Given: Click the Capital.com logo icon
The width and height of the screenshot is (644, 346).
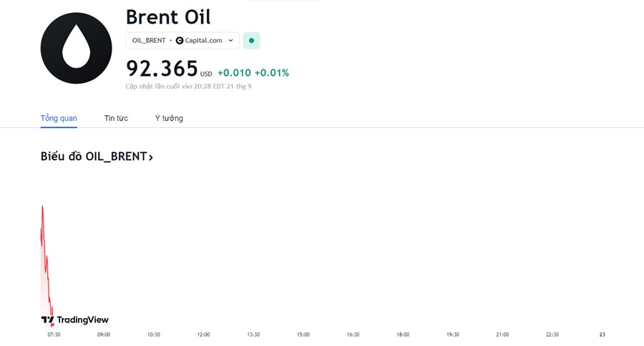Looking at the screenshot, I should [x=180, y=41].
